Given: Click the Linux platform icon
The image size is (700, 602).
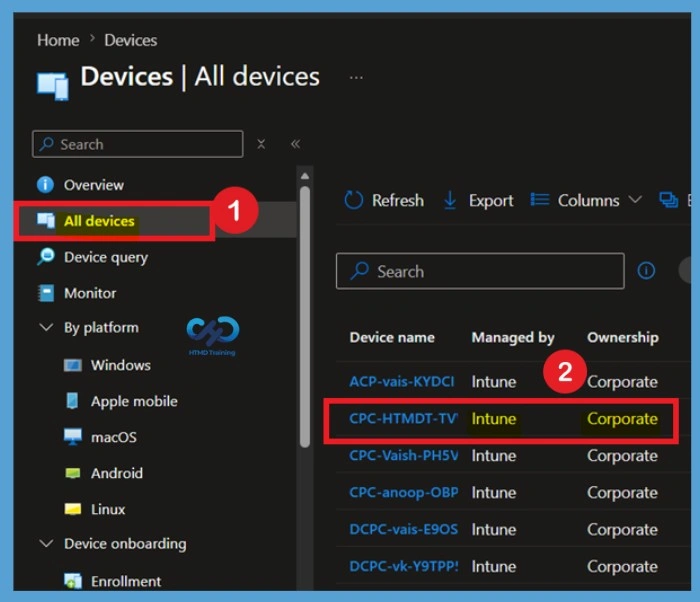Looking at the screenshot, I should coord(72,509).
